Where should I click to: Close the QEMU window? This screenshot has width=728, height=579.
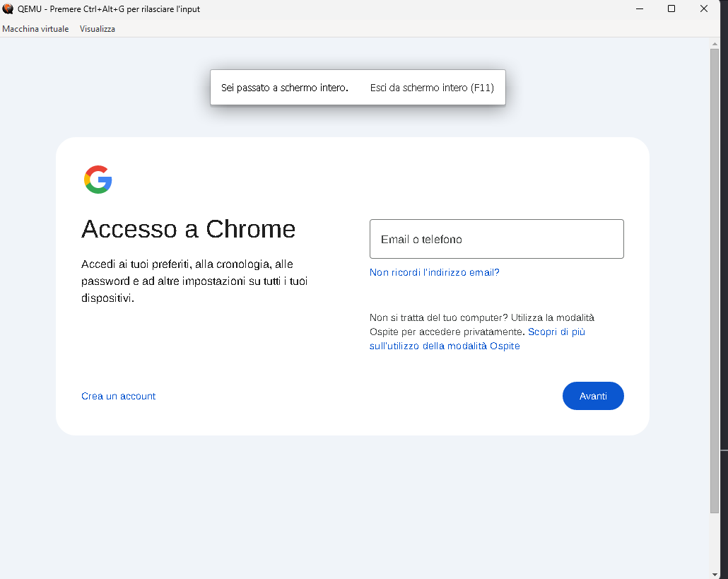tap(704, 8)
